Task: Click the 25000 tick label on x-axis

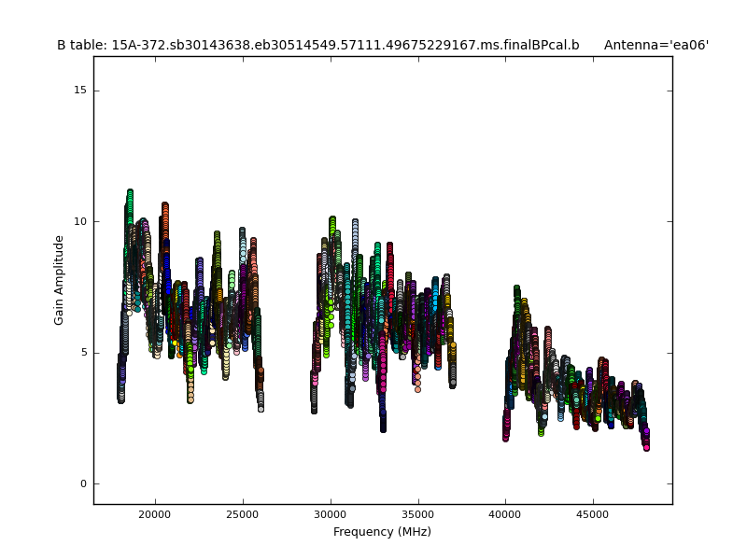Action: pos(243,513)
